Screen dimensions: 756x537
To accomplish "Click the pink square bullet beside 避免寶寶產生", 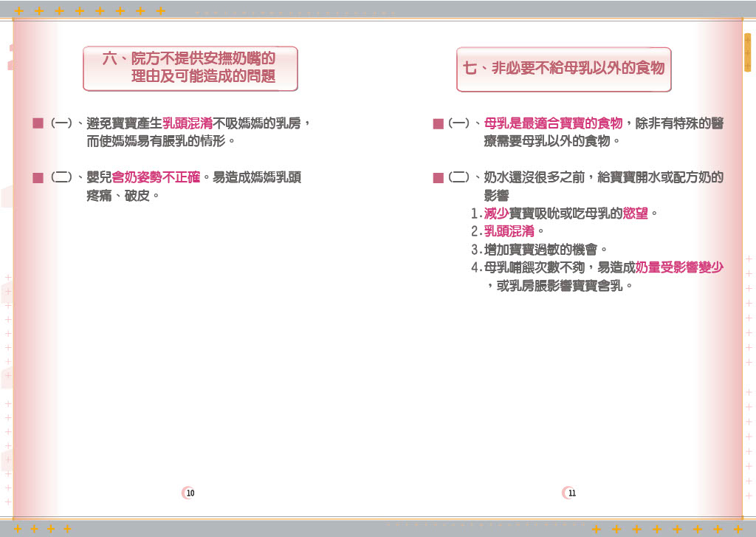I will [38, 123].
